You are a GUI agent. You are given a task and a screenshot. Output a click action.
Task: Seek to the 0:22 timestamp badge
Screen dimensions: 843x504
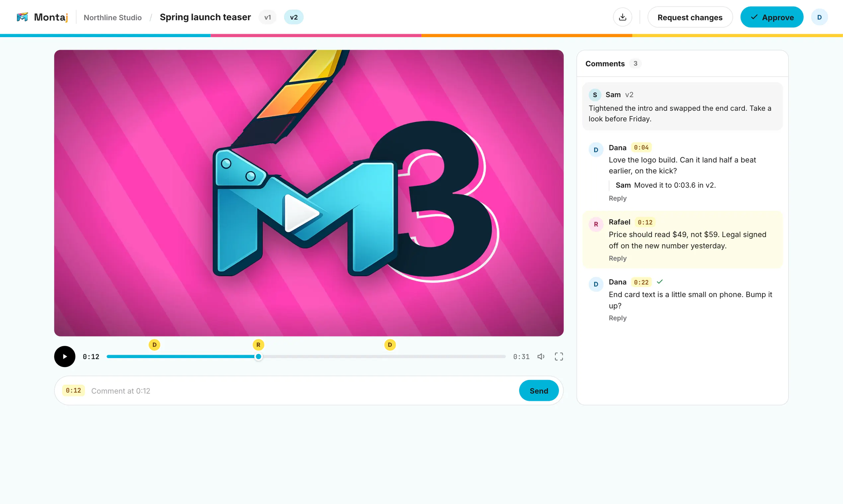pyautogui.click(x=641, y=282)
